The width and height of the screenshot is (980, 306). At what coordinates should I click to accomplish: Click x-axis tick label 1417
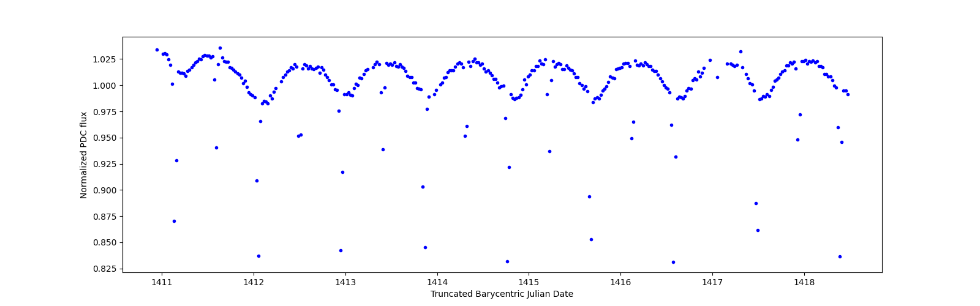coord(712,282)
